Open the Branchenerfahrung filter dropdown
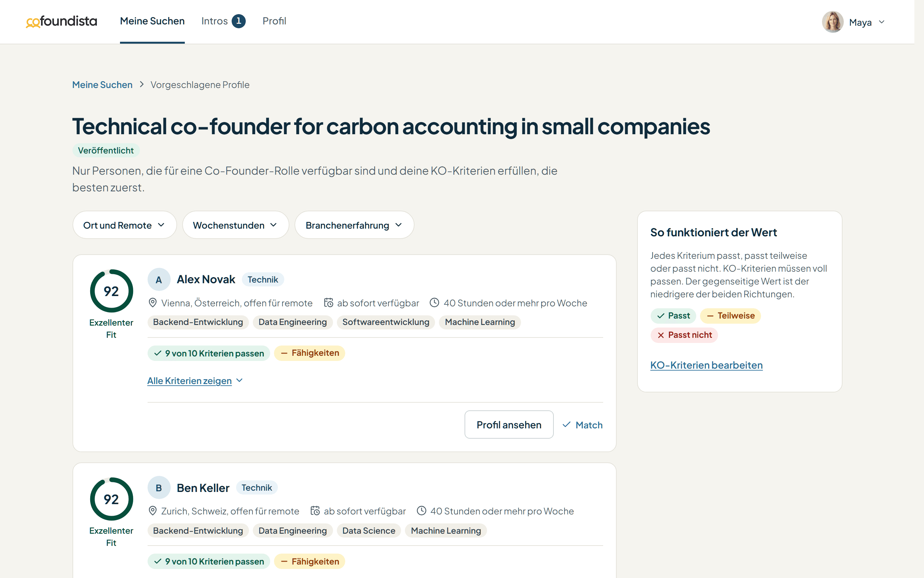924x578 pixels. (354, 225)
